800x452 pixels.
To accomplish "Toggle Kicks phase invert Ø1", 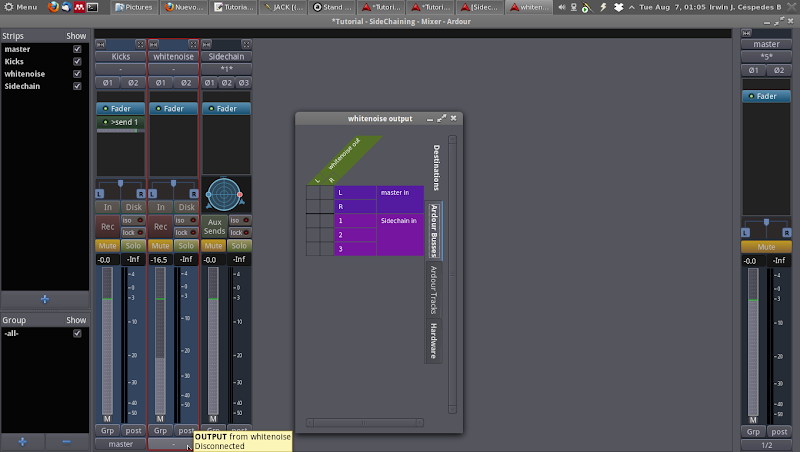I will [108, 83].
